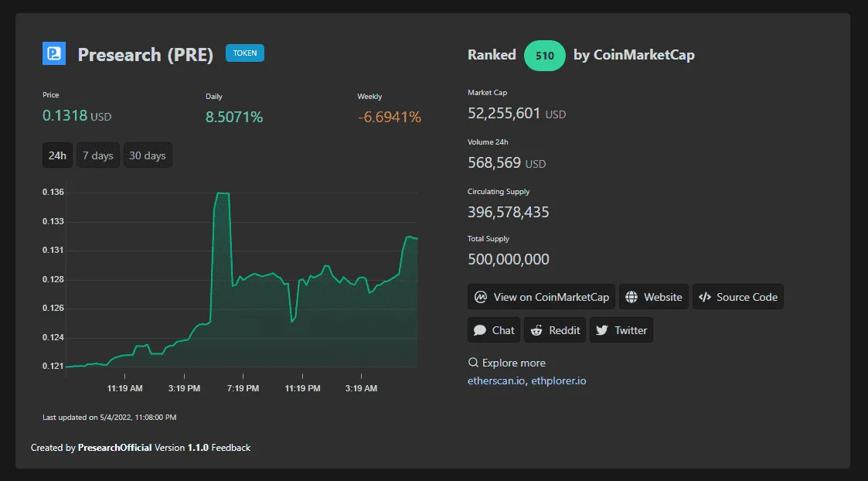
Task: Click the chart peak near 0.136
Action: tap(222, 193)
